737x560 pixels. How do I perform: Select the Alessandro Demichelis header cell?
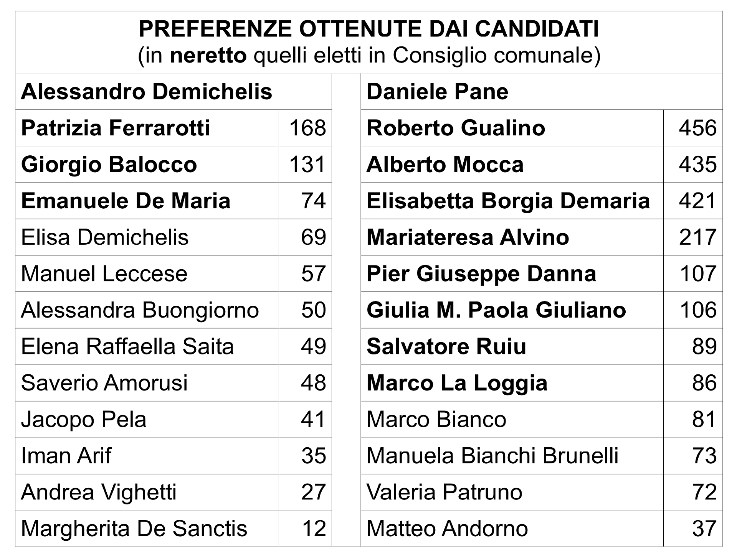pos(174,92)
